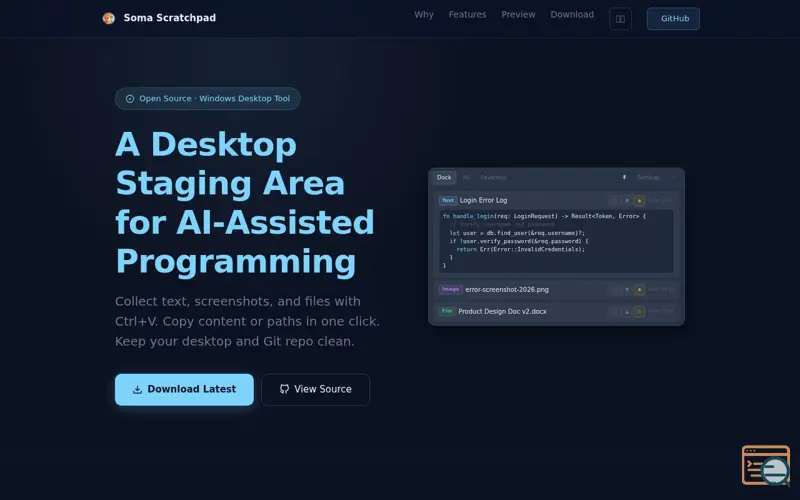Image resolution: width=800 pixels, height=500 pixels.
Task: Toggle favorite star on Product Design Doc v2.docx
Action: [639, 312]
